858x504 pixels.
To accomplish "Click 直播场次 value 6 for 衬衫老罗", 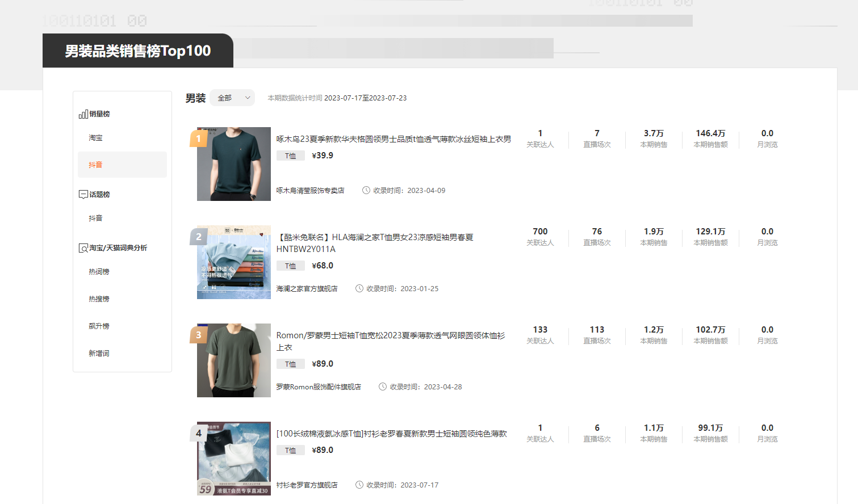I will point(597,428).
